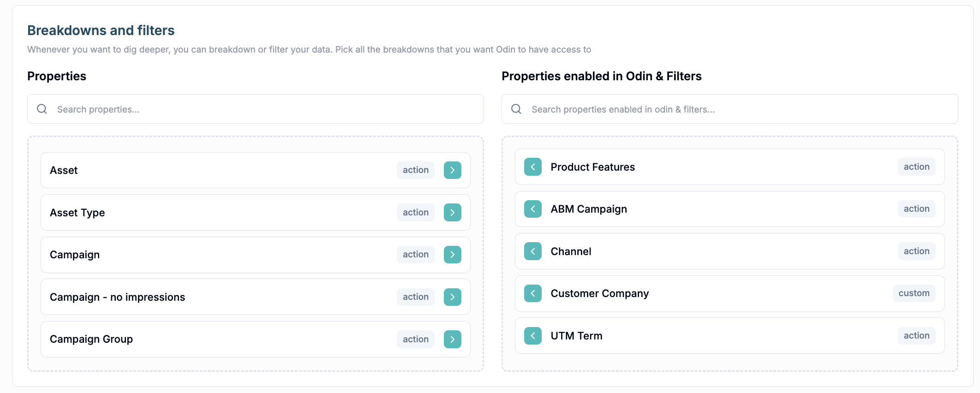This screenshot has height=393, width=980.
Task: Click the magnifier icon in Properties search
Action: [x=42, y=109]
